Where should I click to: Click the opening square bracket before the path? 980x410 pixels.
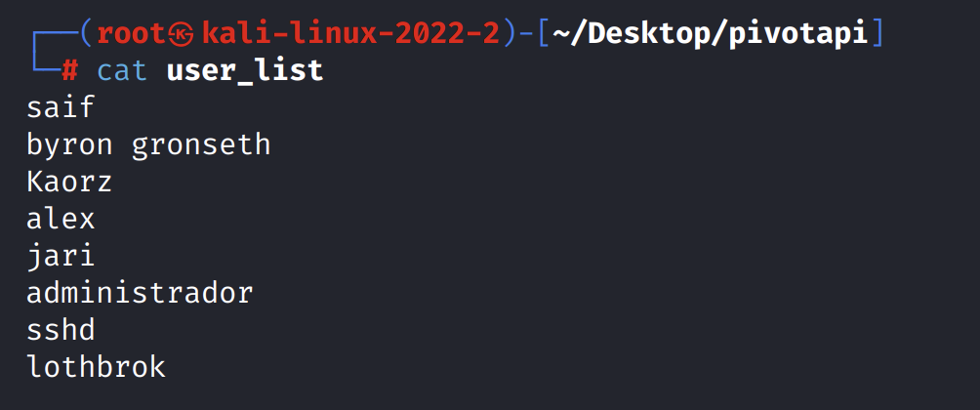(x=543, y=34)
